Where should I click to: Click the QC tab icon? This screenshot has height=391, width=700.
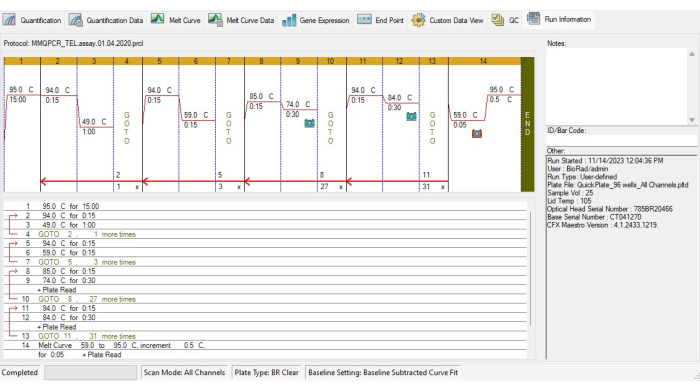pyautogui.click(x=498, y=20)
